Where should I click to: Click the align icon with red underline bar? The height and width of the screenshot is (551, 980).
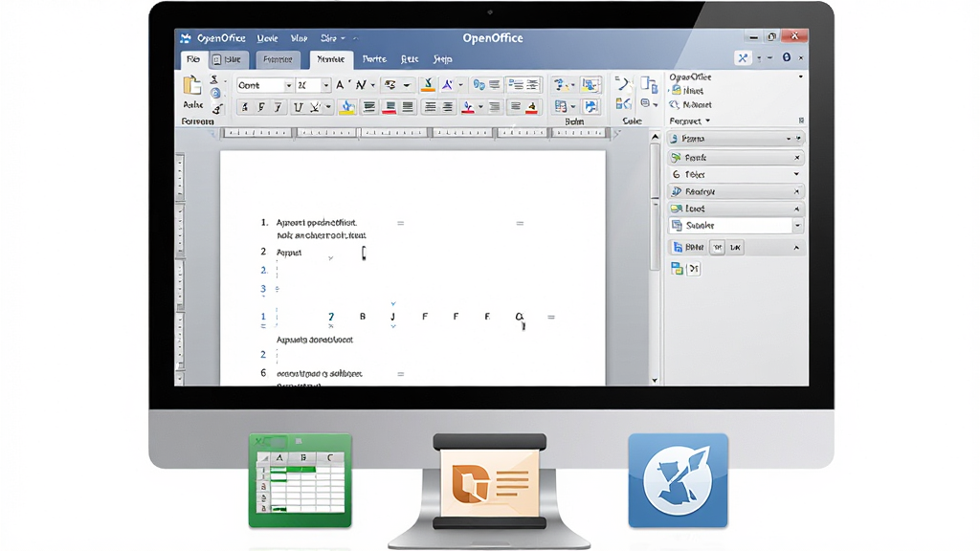pos(389,107)
